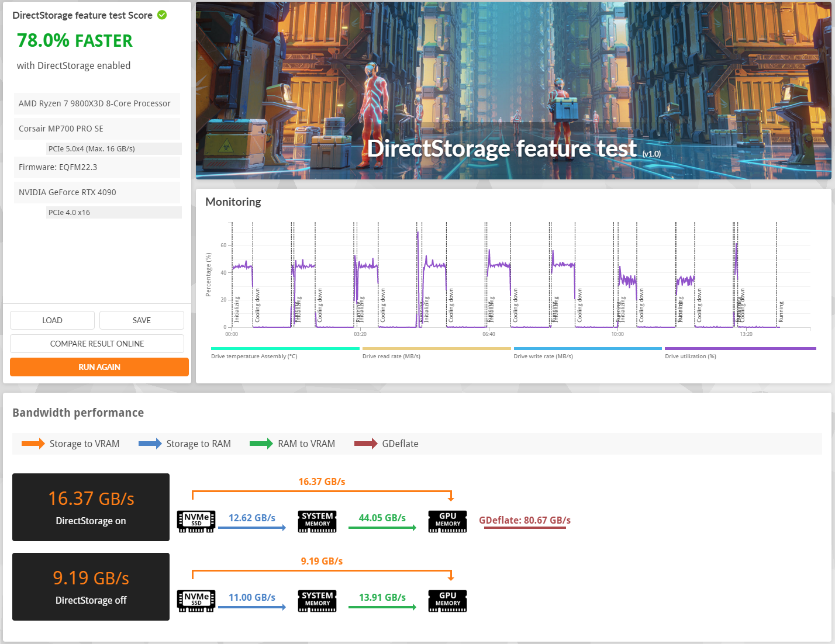Click the Bandwidth performance heading

pyautogui.click(x=78, y=413)
